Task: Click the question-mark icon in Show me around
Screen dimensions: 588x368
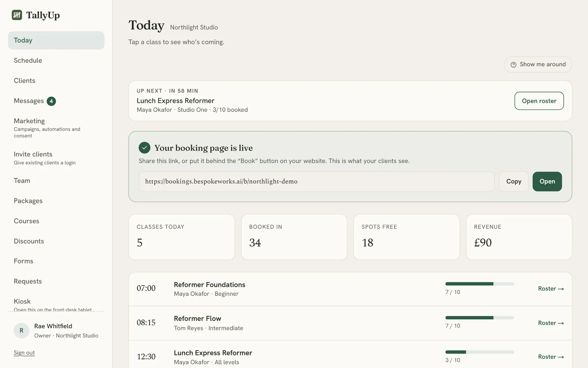Action: [x=513, y=64]
